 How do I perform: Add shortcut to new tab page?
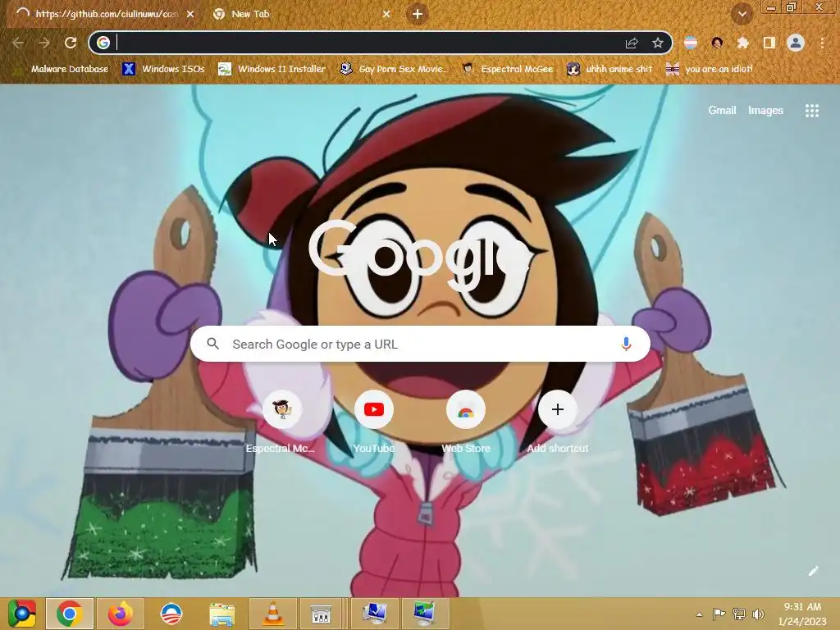click(558, 422)
